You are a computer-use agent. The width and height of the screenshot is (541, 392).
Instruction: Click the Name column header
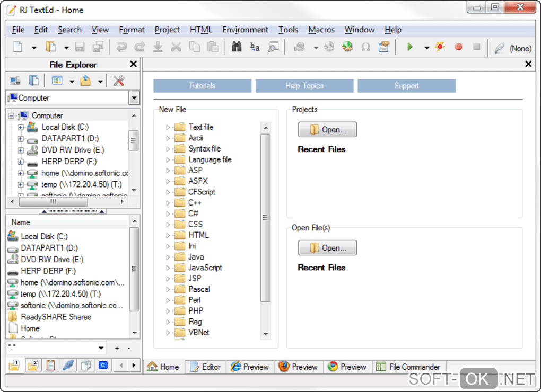68,222
